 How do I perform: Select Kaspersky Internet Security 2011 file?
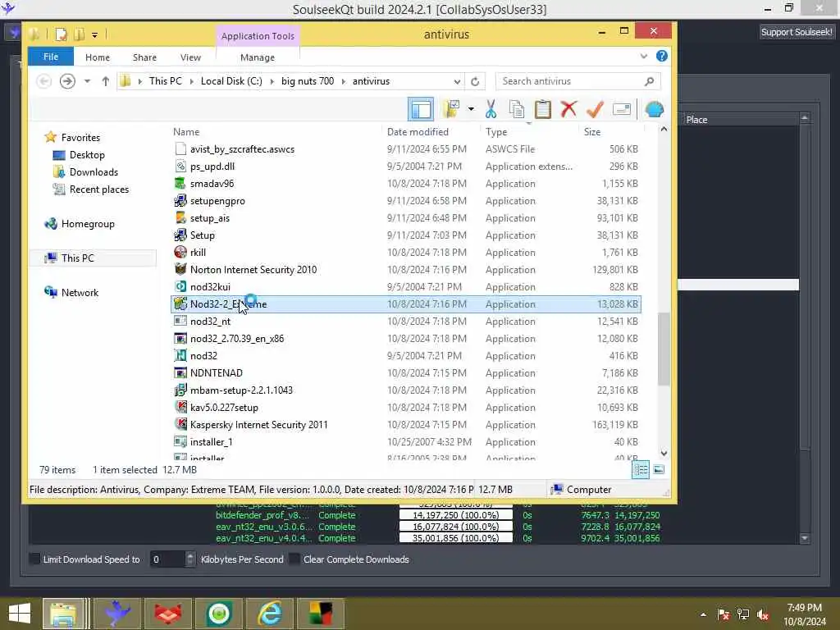(405, 425)
